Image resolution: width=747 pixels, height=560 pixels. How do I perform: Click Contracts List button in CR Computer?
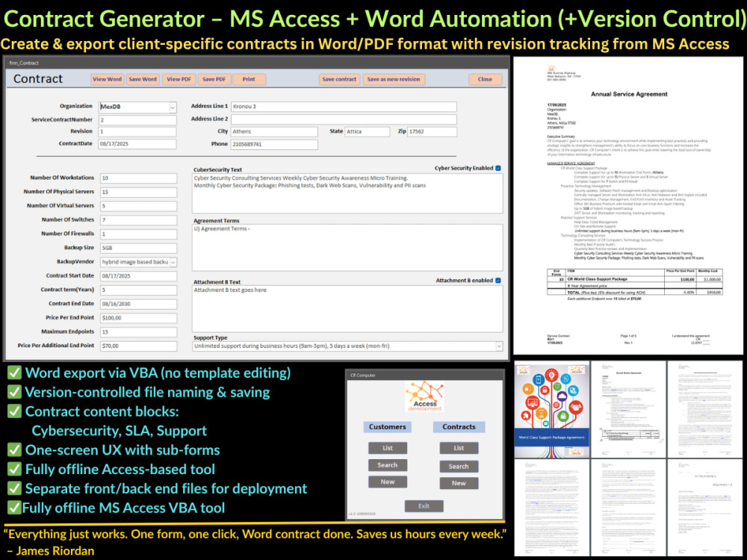pos(459,448)
